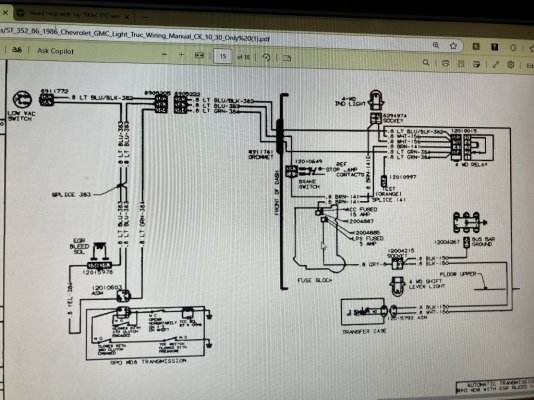Screen dimensions: 534x400
Task: Click the save as copy icon
Action: click(x=476, y=64)
